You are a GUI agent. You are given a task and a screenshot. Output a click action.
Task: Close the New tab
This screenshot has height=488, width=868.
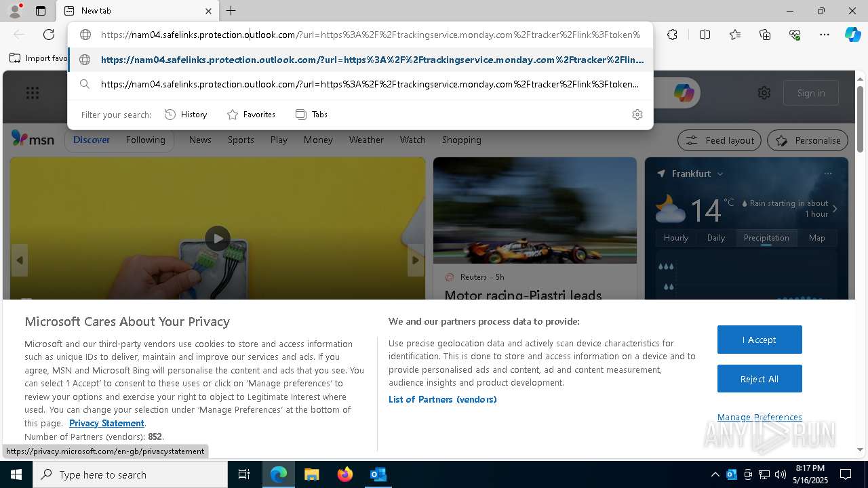(x=208, y=11)
